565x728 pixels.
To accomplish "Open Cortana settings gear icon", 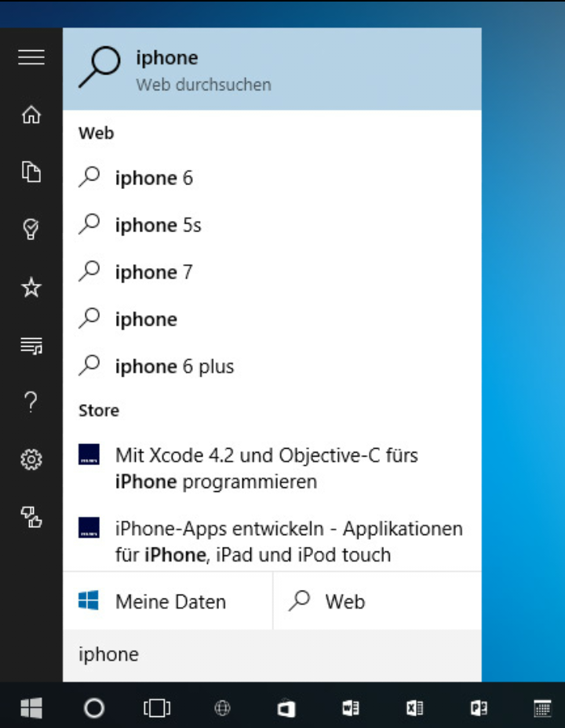I will click(x=31, y=460).
